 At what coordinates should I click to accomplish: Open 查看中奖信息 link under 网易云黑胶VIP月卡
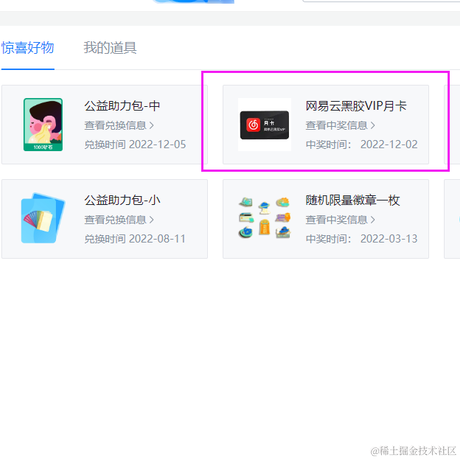[340, 125]
